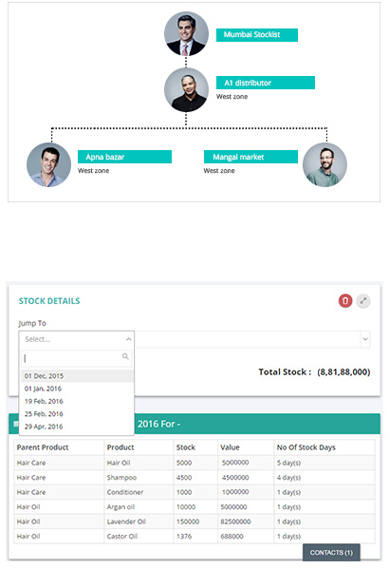
Task: Click the search magnifier icon in dropdown
Action: point(125,356)
